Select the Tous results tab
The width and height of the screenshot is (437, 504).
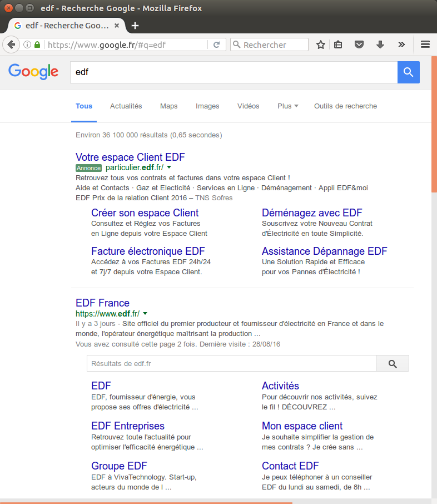pyautogui.click(x=84, y=106)
